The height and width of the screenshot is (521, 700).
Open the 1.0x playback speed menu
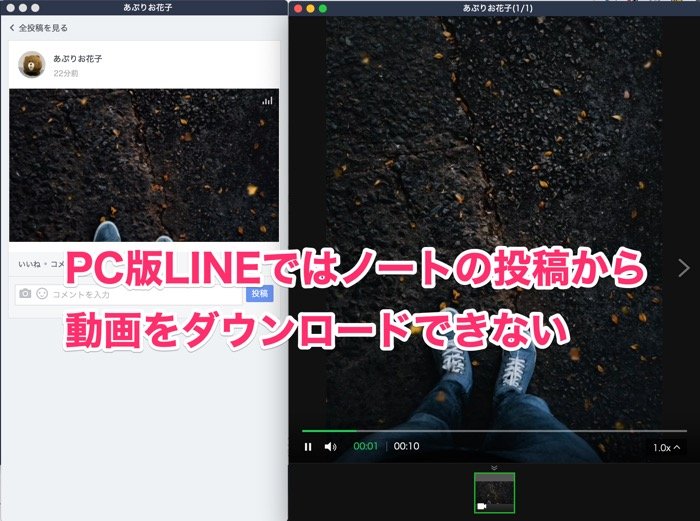[666, 448]
